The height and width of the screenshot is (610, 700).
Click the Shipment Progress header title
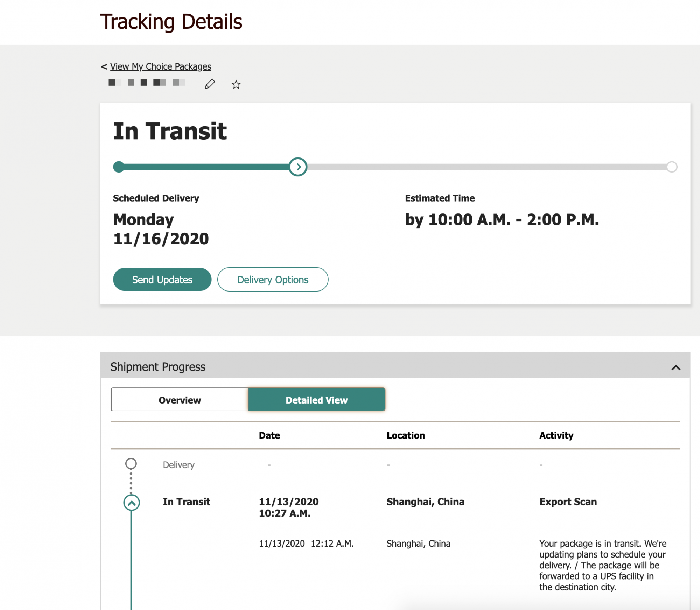(158, 367)
